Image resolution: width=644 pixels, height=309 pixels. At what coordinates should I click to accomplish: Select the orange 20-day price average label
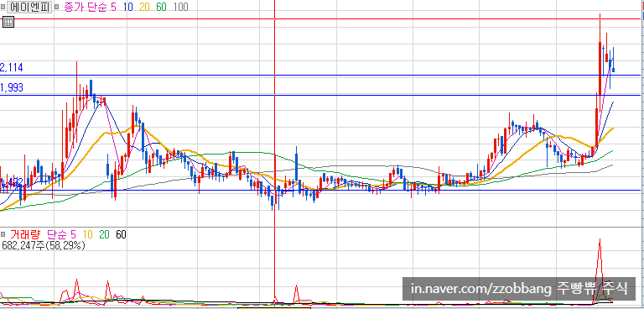point(144,7)
